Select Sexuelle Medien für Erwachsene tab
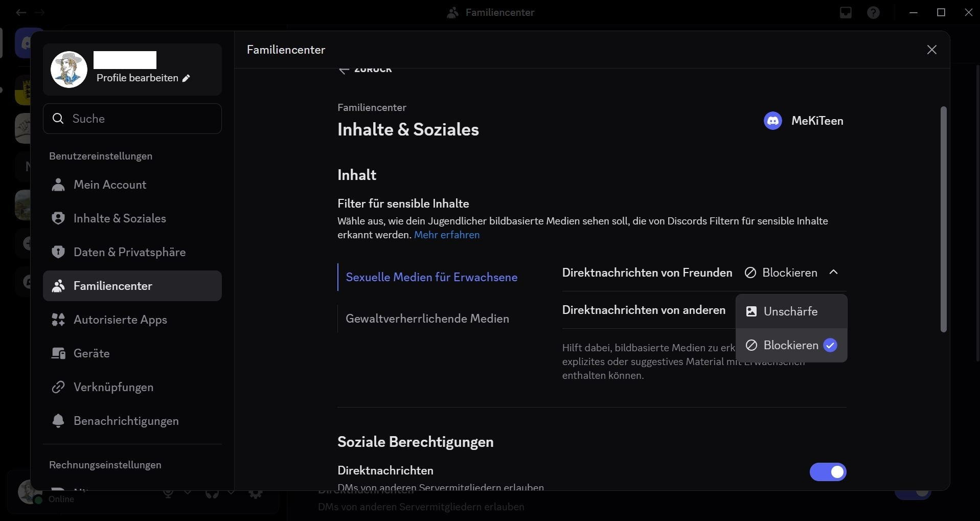Viewport: 980px width, 521px height. pos(431,277)
